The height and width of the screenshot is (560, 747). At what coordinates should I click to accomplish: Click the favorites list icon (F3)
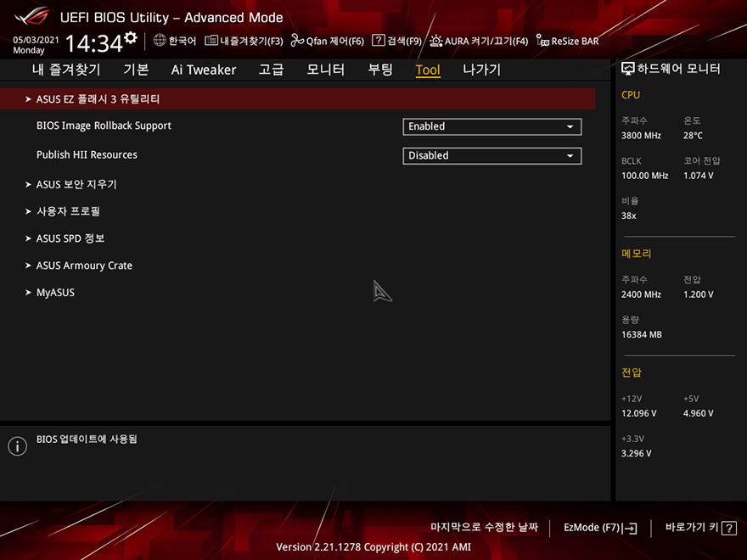click(211, 41)
